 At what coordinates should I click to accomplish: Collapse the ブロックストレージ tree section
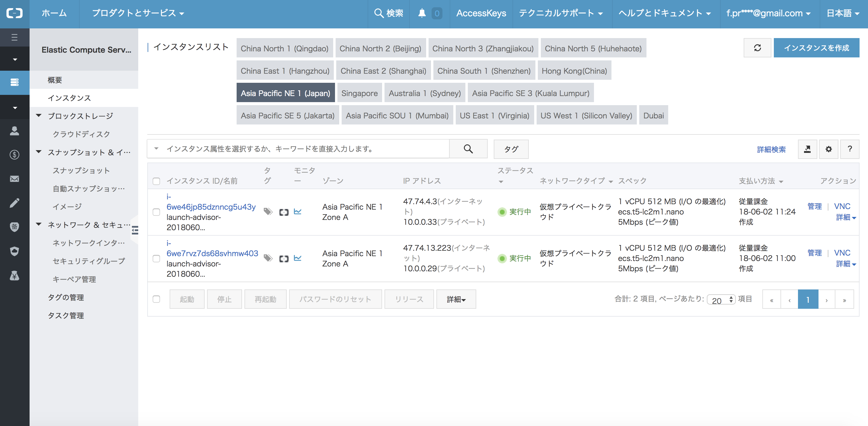tap(39, 116)
